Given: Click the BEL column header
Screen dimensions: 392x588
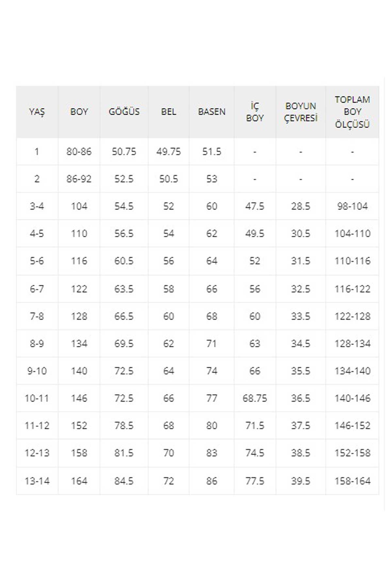Looking at the screenshot, I should click(x=169, y=112).
